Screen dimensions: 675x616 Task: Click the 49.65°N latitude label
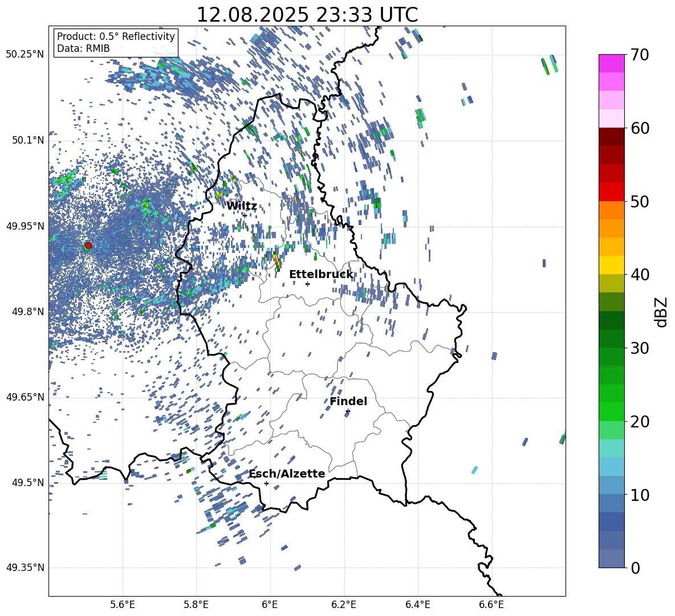25,397
